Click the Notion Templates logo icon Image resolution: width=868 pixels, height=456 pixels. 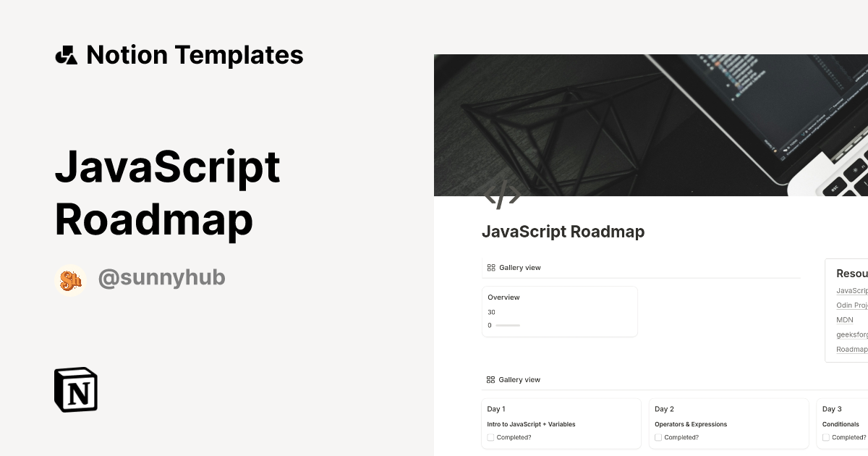click(x=67, y=54)
